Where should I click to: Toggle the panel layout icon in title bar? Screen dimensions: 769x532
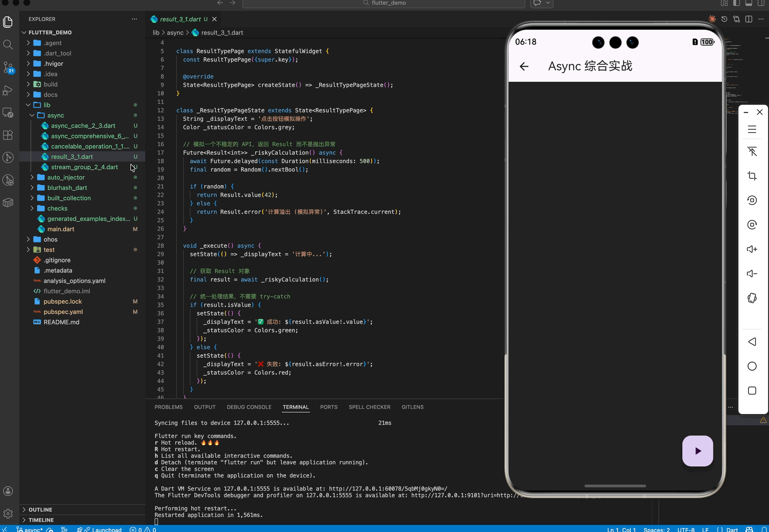pyautogui.click(x=749, y=3)
